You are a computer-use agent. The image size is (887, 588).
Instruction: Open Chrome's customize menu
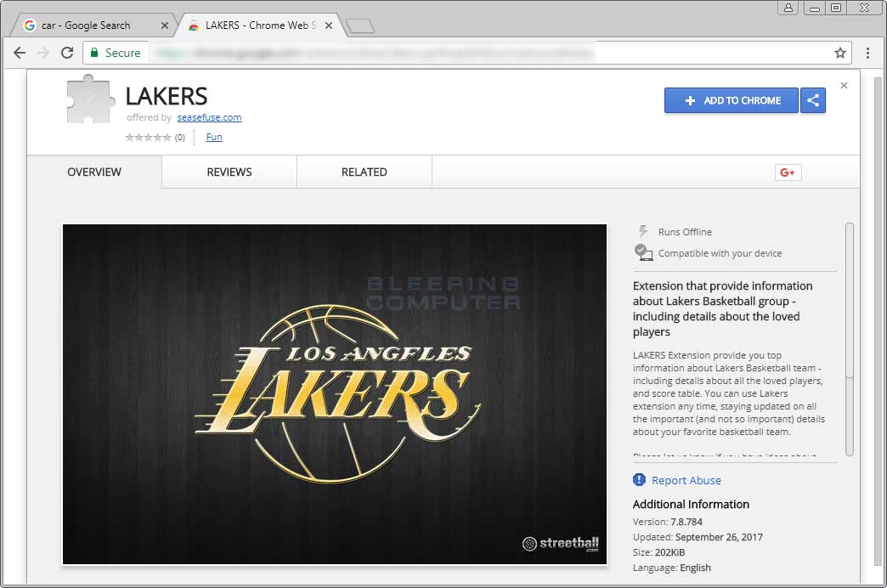[x=868, y=53]
